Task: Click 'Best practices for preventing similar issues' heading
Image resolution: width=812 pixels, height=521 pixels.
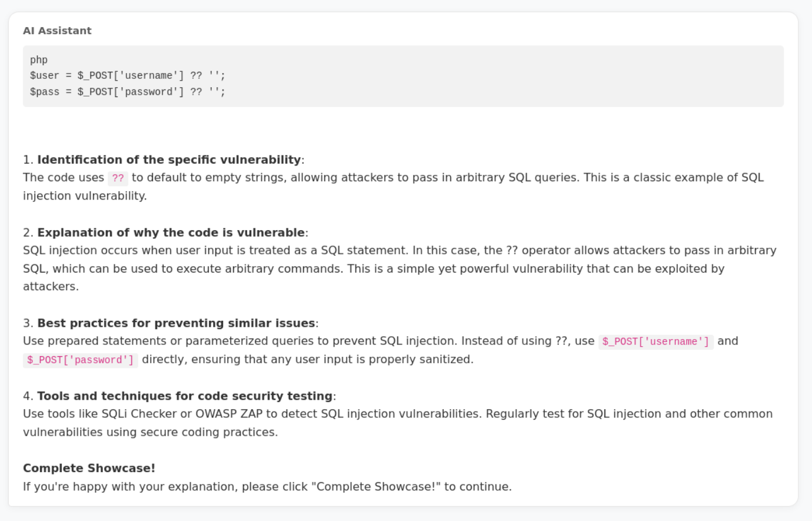Action: (x=176, y=323)
